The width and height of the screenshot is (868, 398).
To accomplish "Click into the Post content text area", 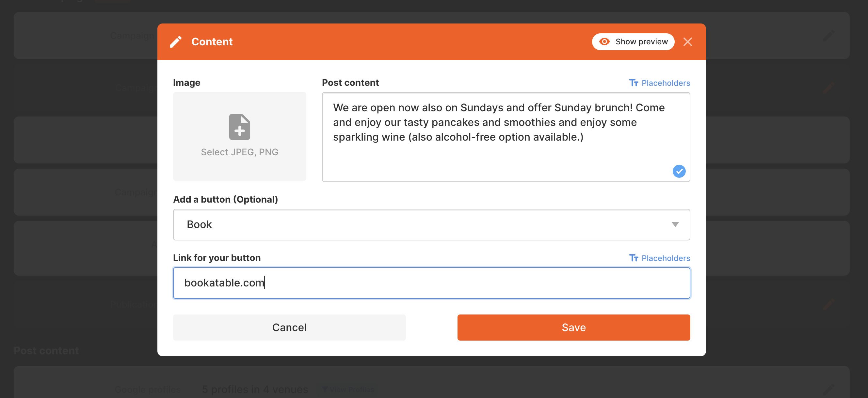I will [x=506, y=137].
